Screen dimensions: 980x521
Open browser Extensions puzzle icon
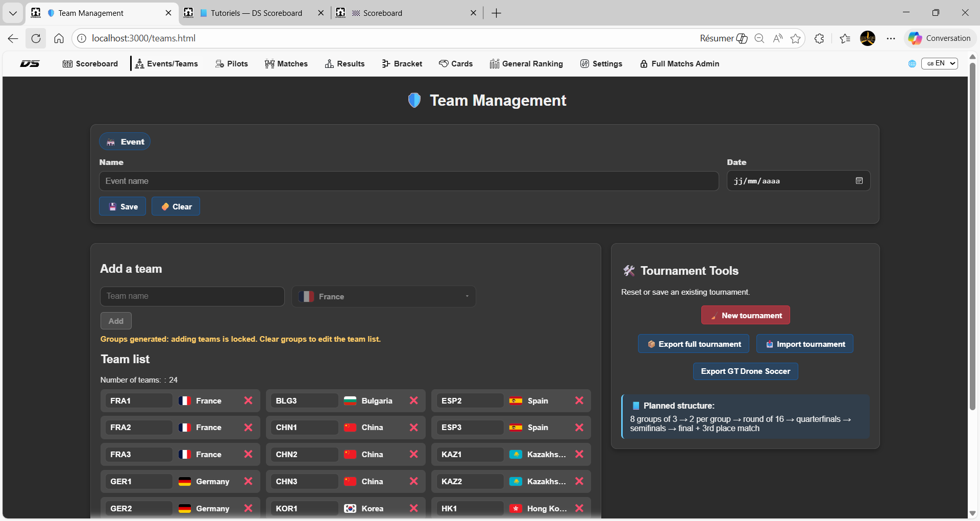point(819,38)
